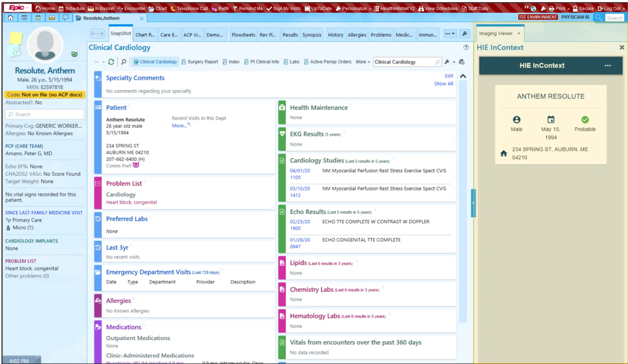Collapse the Specialty Comments section arrow
The width and height of the screenshot is (628, 364).
pyautogui.click(x=463, y=76)
